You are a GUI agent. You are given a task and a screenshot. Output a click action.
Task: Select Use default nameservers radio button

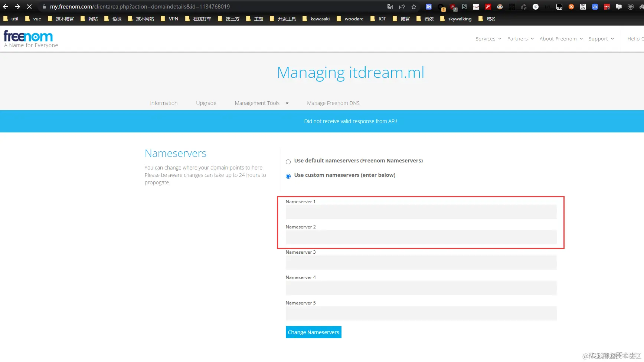pos(288,162)
